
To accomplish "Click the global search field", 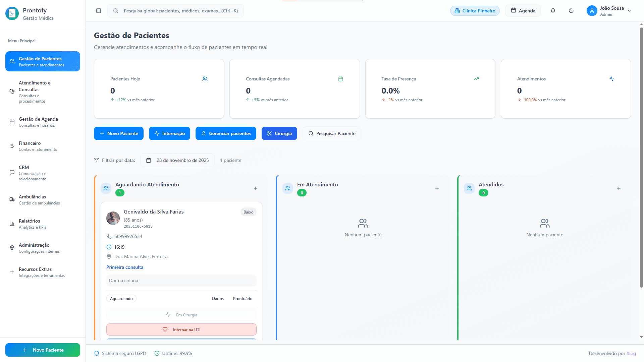I will coord(175,11).
